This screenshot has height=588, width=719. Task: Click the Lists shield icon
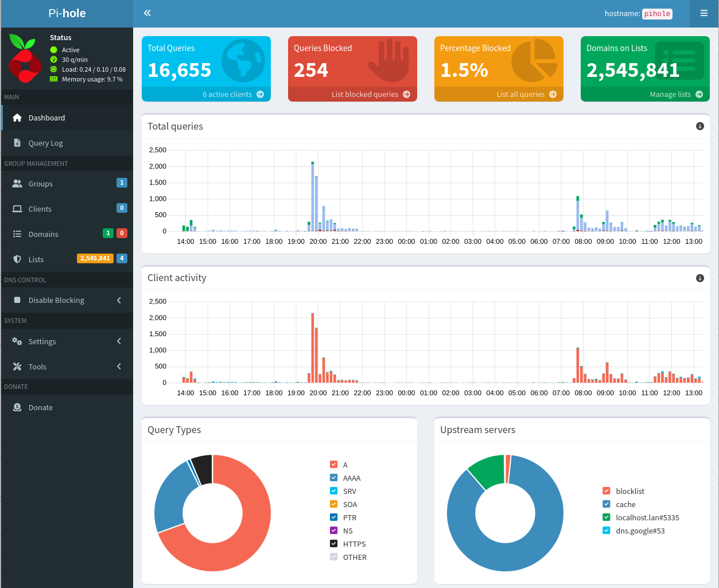17,259
